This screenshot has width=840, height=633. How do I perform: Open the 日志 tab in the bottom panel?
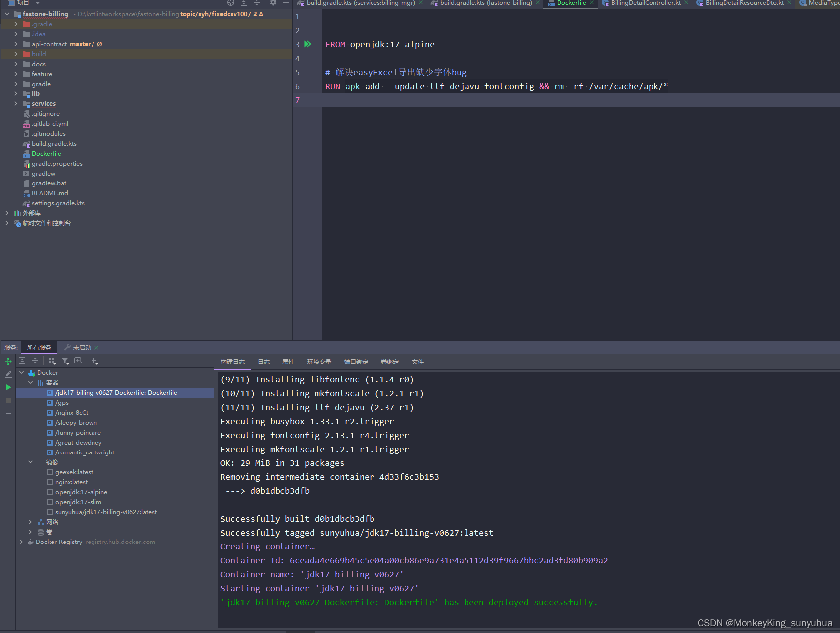tap(264, 362)
